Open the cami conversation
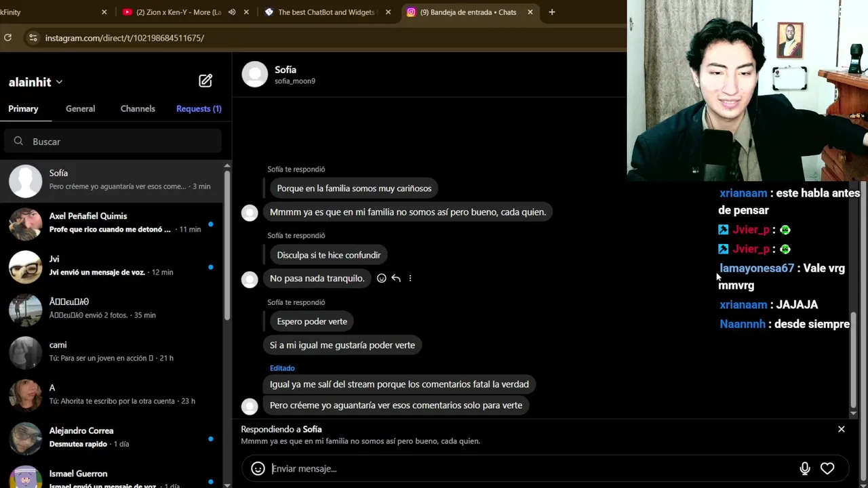The height and width of the screenshot is (488, 868). click(111, 352)
